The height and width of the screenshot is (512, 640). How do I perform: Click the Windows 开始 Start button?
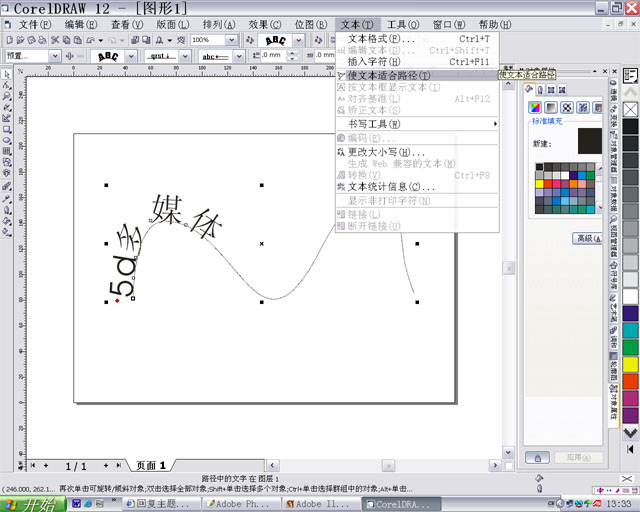[32, 504]
